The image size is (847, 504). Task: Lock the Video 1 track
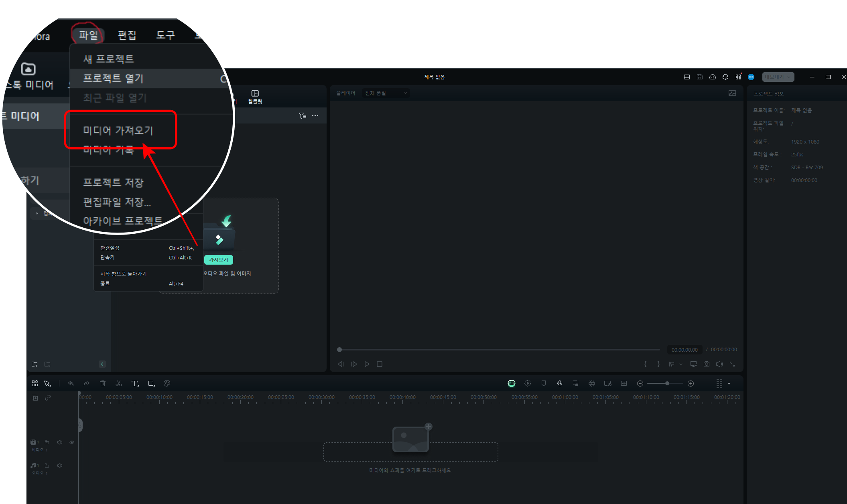pyautogui.click(x=47, y=442)
